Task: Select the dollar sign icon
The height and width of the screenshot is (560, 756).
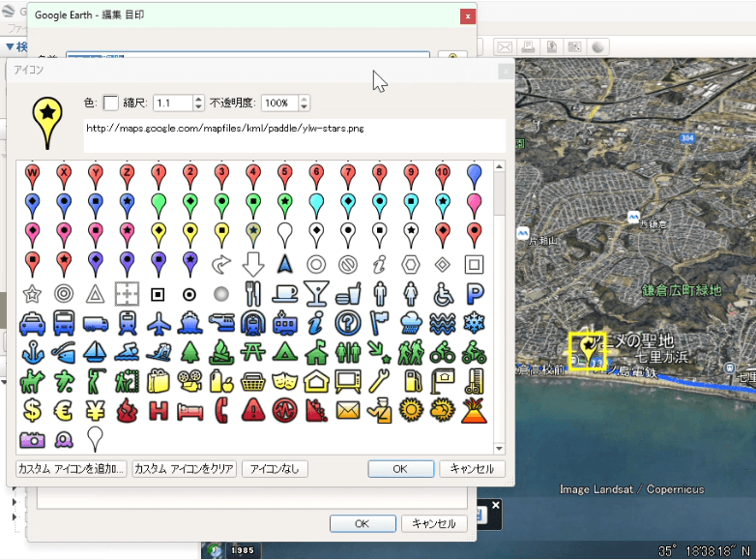Action: click(x=32, y=410)
